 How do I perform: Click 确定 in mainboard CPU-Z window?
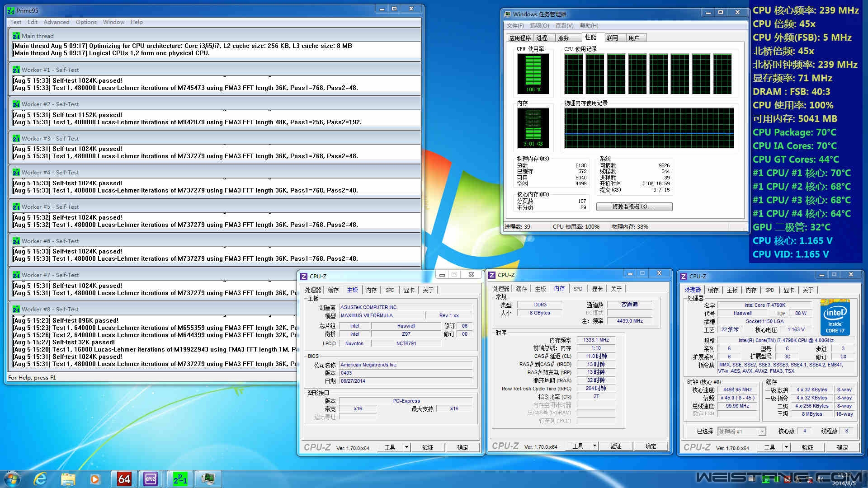coord(462,447)
